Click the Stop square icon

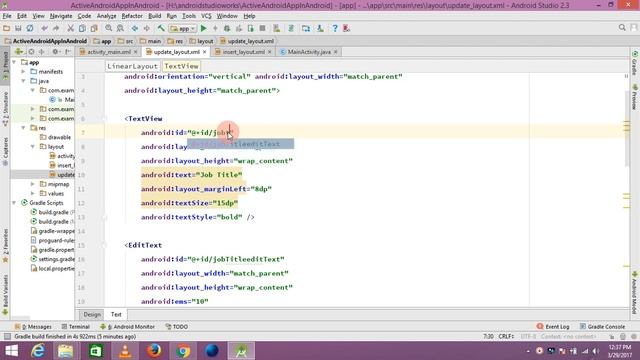tap(262, 28)
